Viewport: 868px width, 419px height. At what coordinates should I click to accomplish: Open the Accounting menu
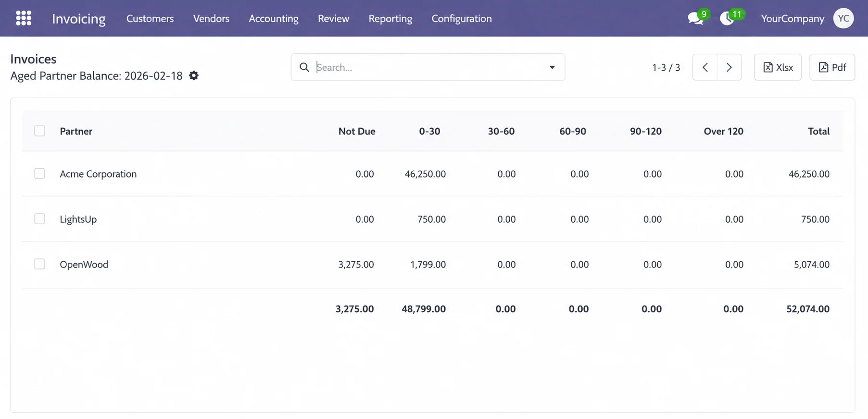pos(274,18)
